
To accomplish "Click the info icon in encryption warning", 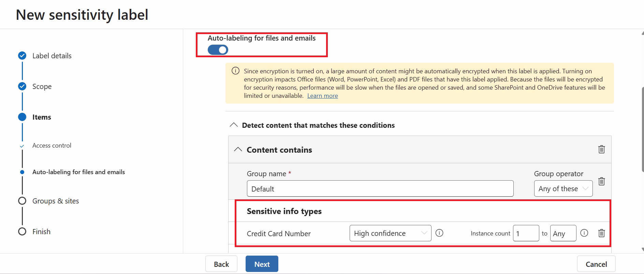I will tap(235, 71).
